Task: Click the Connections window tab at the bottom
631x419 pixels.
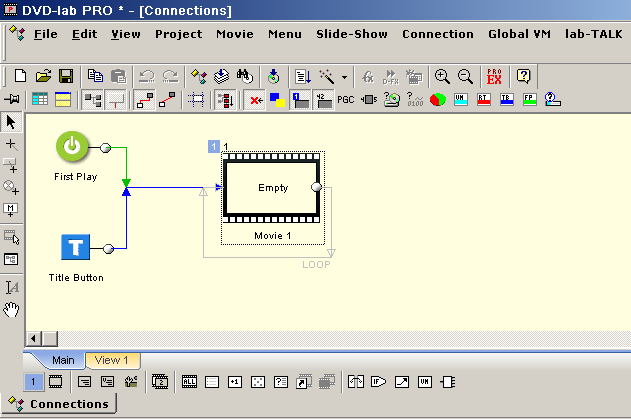Action: pyautogui.click(x=59, y=404)
